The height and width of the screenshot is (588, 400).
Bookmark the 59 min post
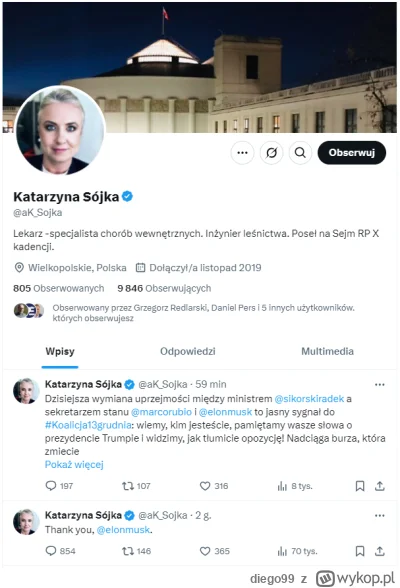tap(360, 486)
